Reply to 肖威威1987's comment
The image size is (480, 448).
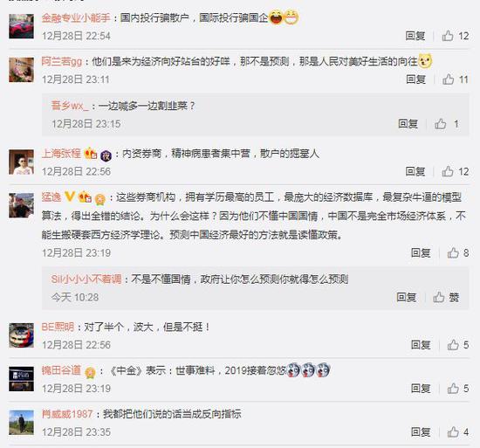click(421, 432)
